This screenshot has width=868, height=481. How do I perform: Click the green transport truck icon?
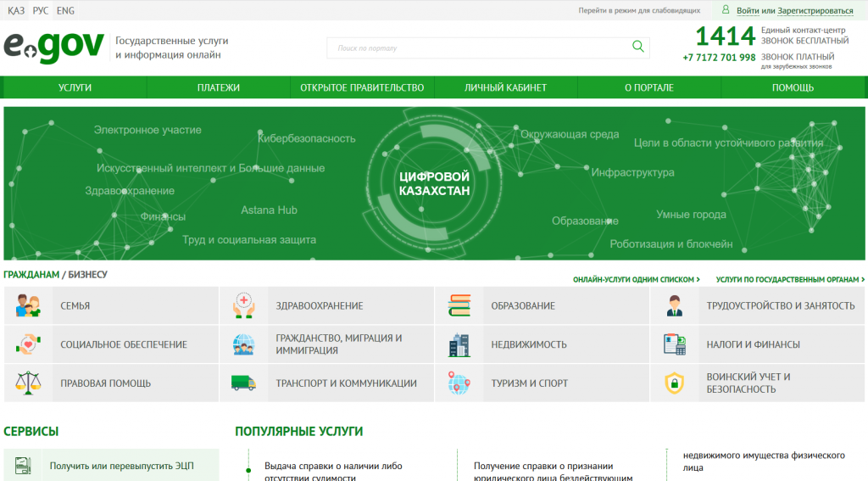tap(243, 383)
